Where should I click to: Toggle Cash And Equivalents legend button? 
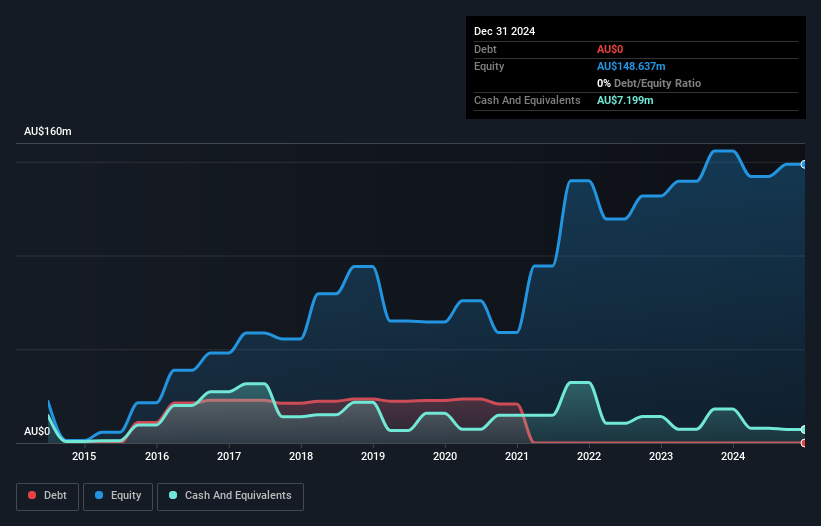pos(230,496)
